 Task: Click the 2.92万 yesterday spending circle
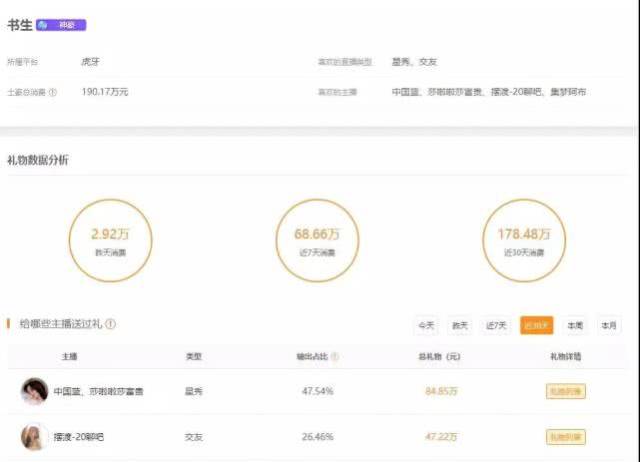coord(111,240)
